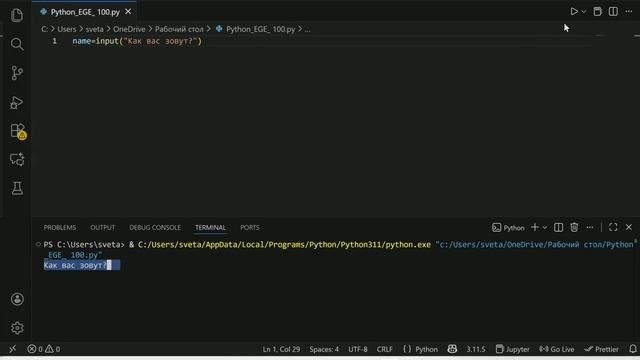Click the sveta breadcrumb
Image resolution: width=640 pixels, height=360 pixels.
[x=94, y=29]
